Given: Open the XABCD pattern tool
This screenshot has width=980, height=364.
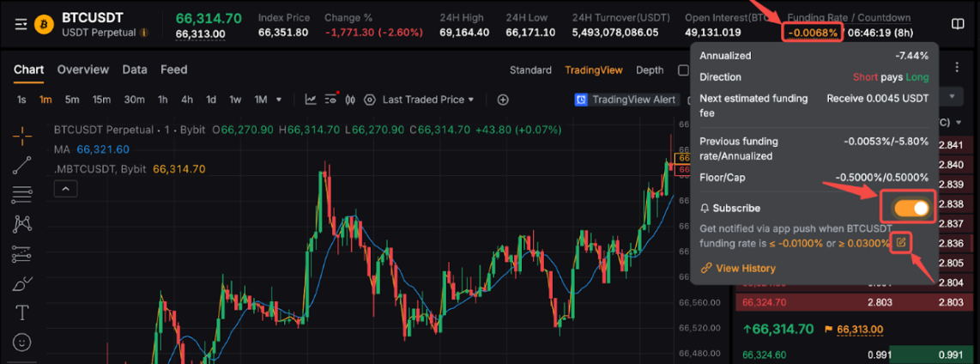Looking at the screenshot, I should click(x=22, y=224).
